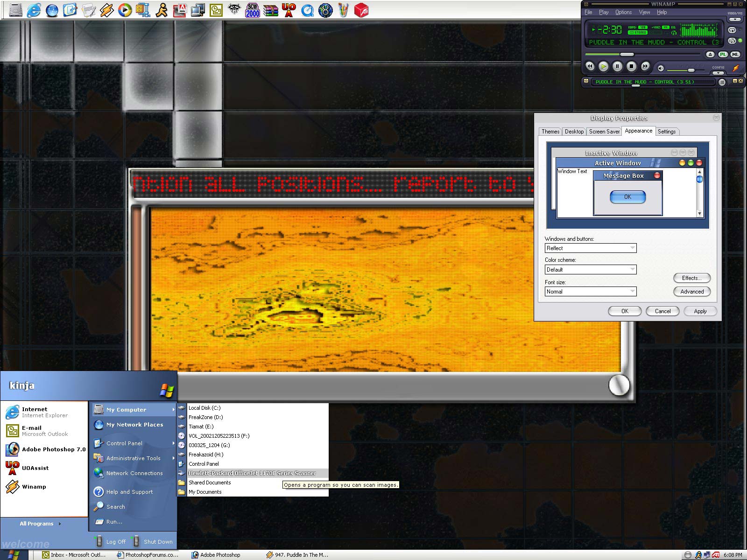The height and width of the screenshot is (560, 747).
Task: Launch Internet Explorer from the top toolbar
Action: pos(34,10)
